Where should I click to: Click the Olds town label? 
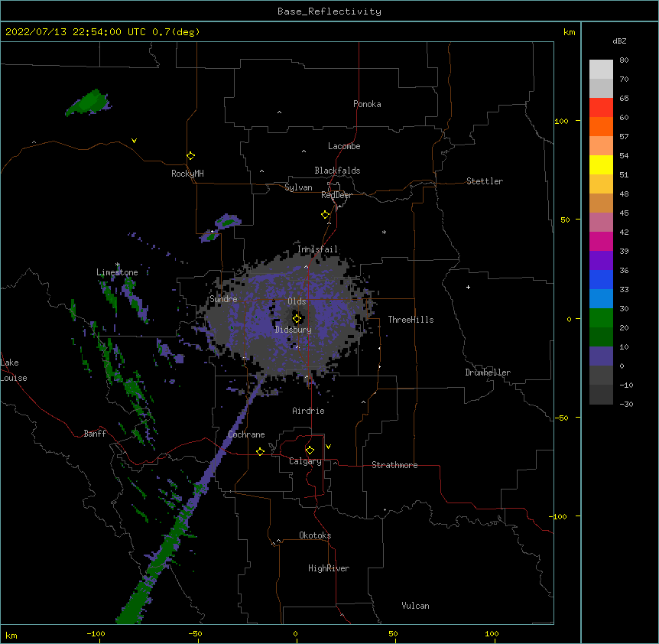tap(297, 301)
